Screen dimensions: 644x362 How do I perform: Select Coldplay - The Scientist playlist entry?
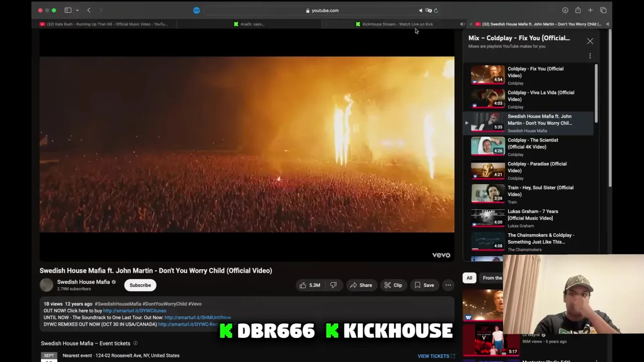click(x=528, y=147)
